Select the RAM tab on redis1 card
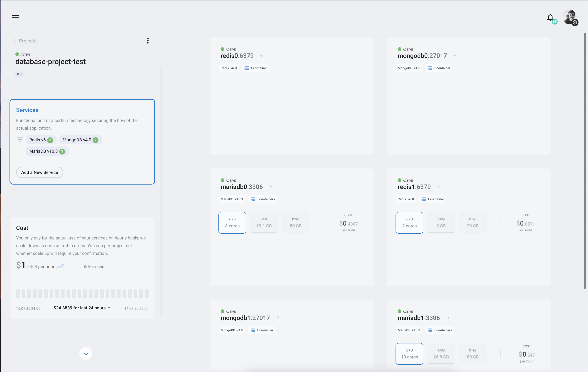588x372 pixels. [x=441, y=223]
